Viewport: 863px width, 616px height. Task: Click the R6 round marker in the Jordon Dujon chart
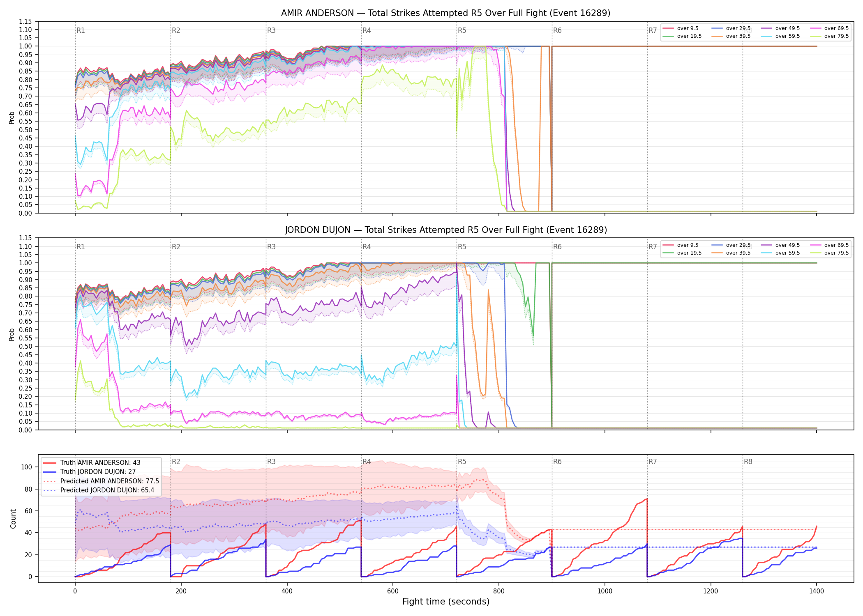(557, 247)
